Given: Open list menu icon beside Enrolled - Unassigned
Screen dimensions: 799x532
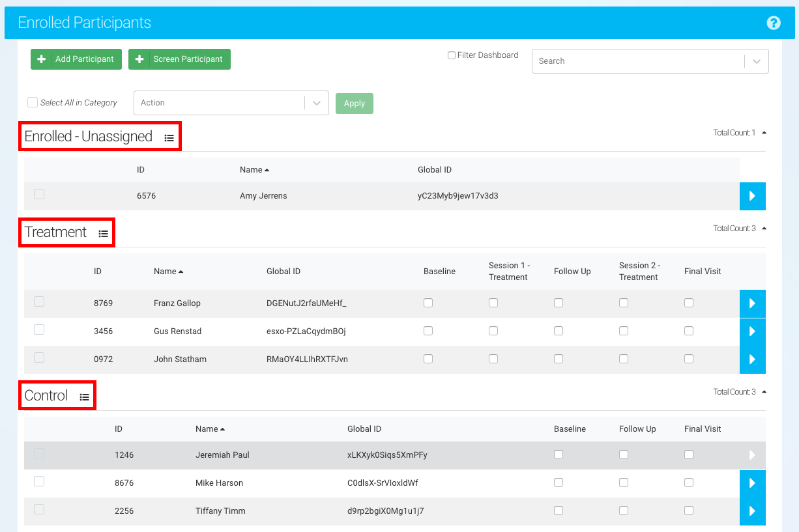Looking at the screenshot, I should tap(169, 138).
